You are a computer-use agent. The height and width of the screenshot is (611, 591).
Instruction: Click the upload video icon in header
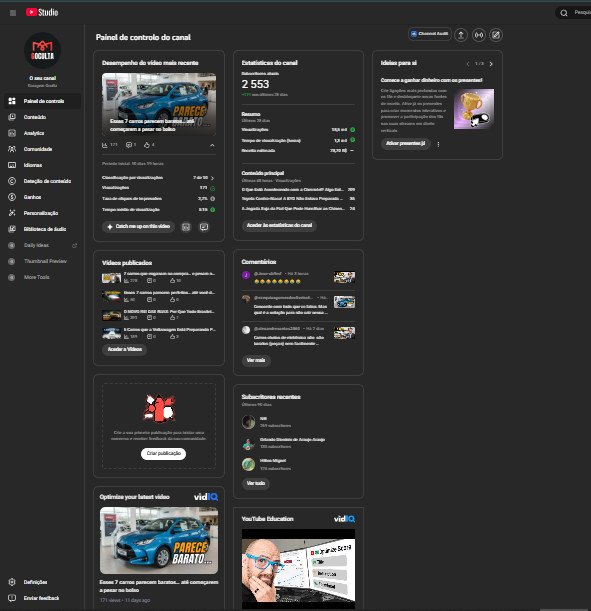pyautogui.click(x=461, y=35)
